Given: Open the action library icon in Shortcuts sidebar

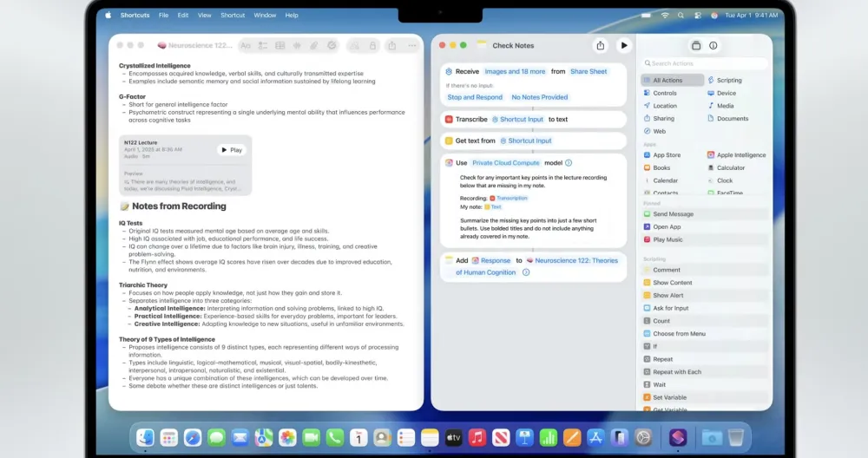Looking at the screenshot, I should [x=696, y=45].
